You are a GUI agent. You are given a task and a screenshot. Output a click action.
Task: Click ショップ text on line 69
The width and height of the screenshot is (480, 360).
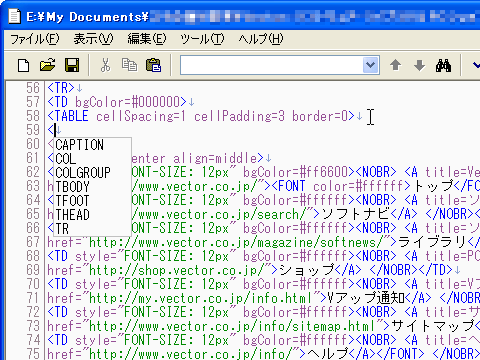pyautogui.click(x=307, y=270)
